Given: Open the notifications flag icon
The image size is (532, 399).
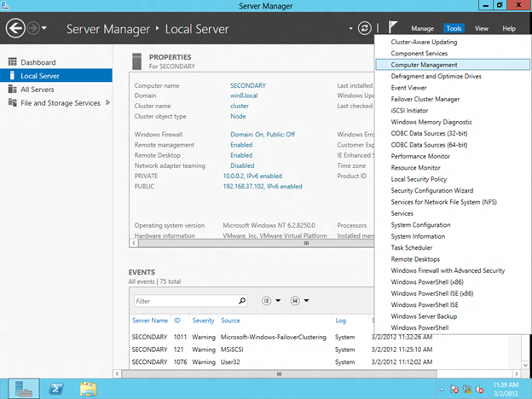Looking at the screenshot, I should tap(393, 28).
